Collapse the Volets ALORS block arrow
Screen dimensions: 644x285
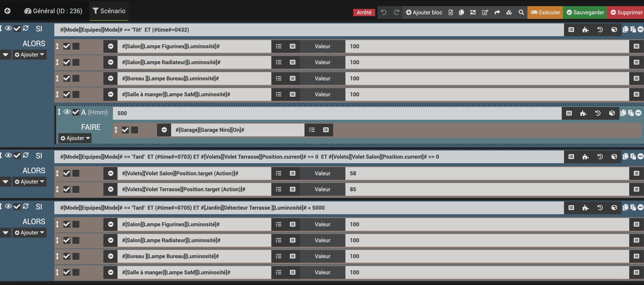(x=5, y=182)
